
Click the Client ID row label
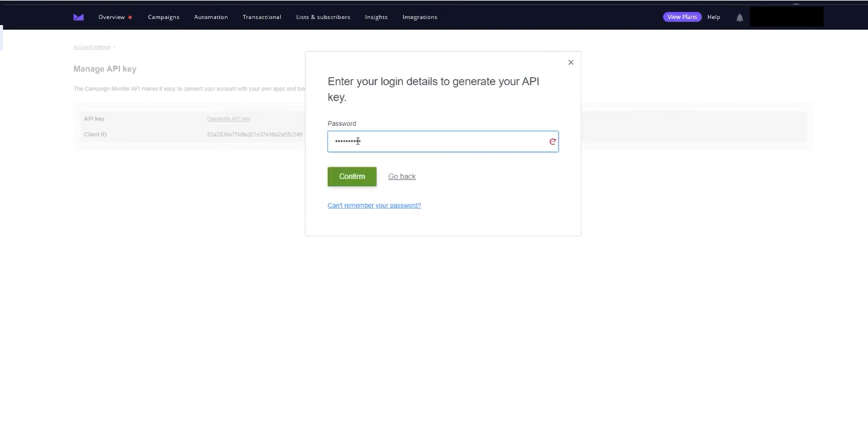[x=95, y=135]
